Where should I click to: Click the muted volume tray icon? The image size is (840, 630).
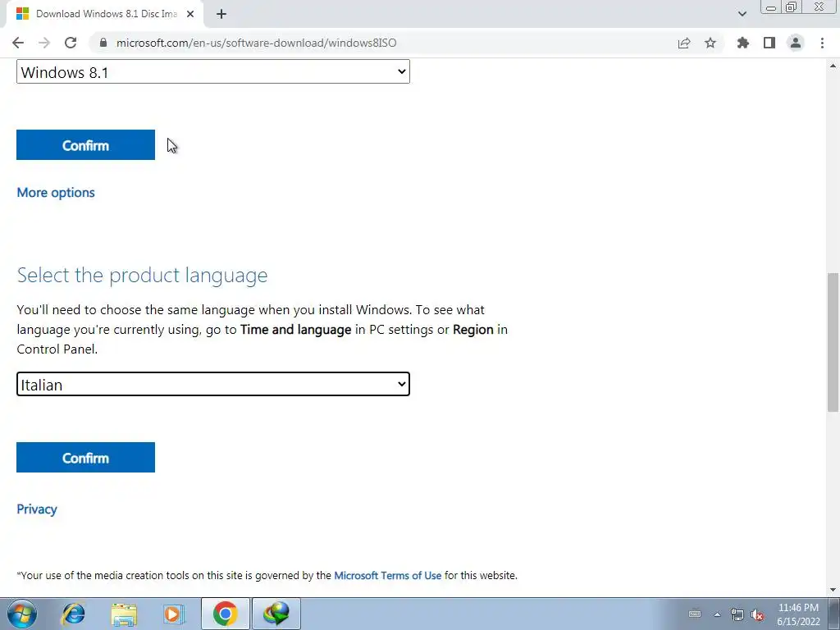pyautogui.click(x=757, y=614)
